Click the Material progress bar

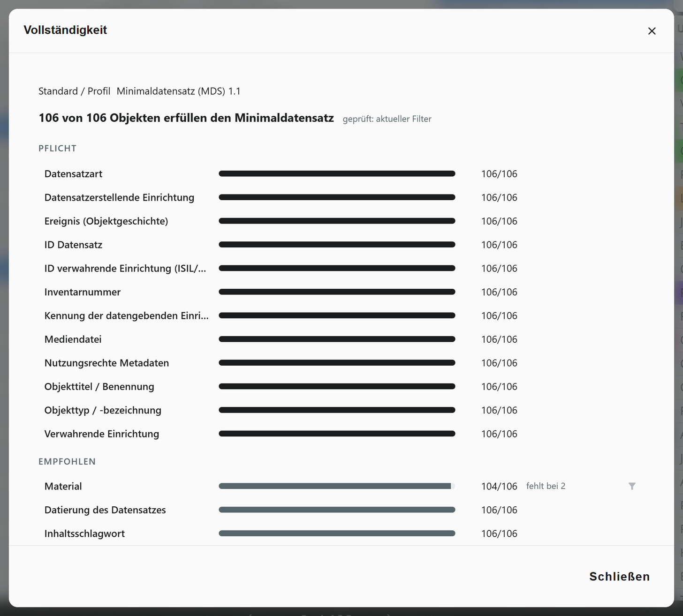tap(337, 486)
